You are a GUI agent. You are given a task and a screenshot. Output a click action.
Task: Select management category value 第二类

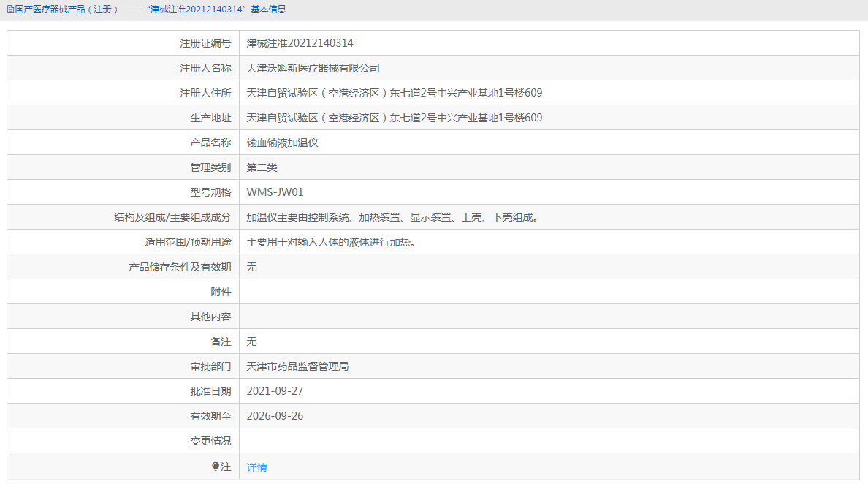point(262,168)
